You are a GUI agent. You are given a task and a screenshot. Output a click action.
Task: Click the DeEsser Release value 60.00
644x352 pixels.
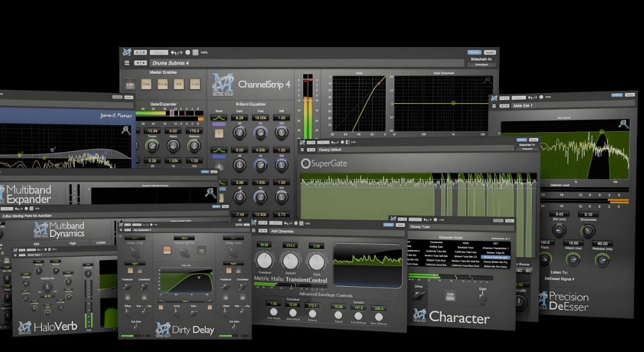[x=603, y=244]
